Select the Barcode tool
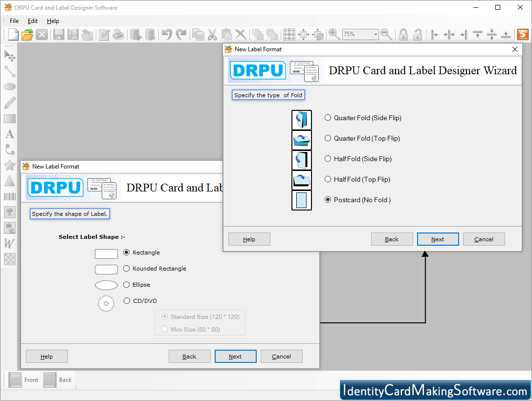Image resolution: width=532 pixels, height=401 pixels. point(10,197)
